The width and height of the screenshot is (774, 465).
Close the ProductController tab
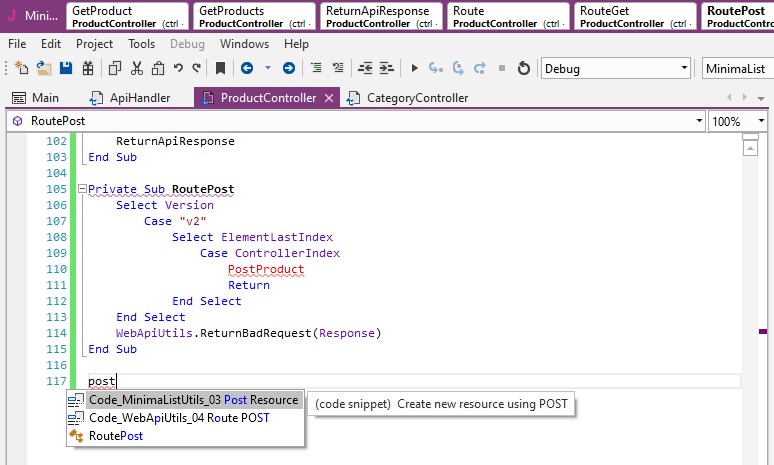pyautogui.click(x=327, y=98)
